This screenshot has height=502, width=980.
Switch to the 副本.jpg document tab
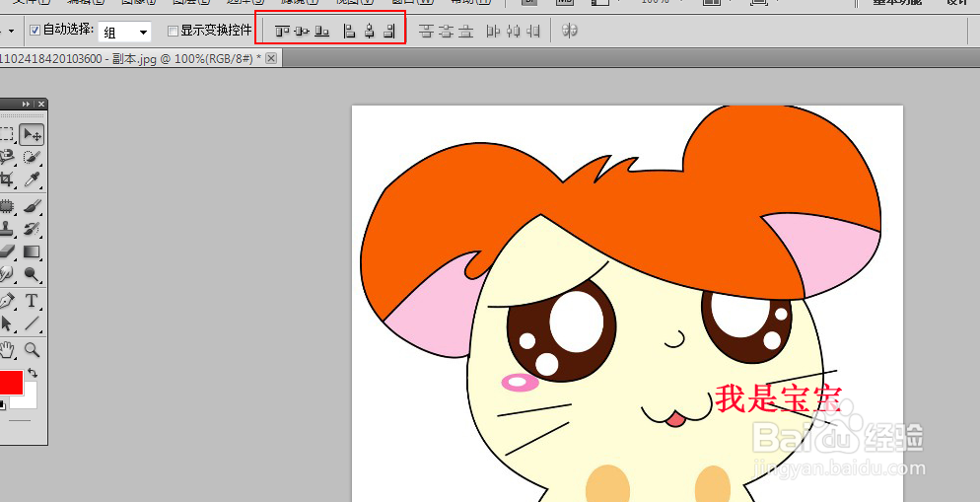(x=130, y=58)
